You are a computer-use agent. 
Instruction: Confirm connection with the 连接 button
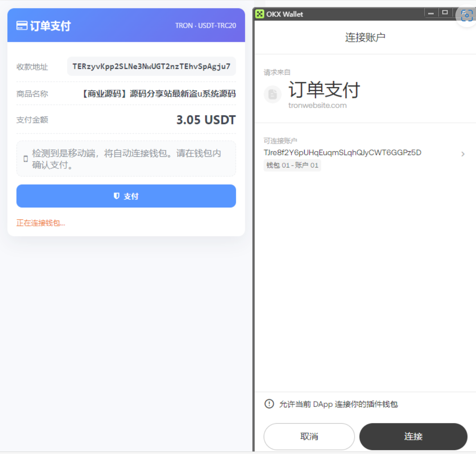pyautogui.click(x=413, y=436)
